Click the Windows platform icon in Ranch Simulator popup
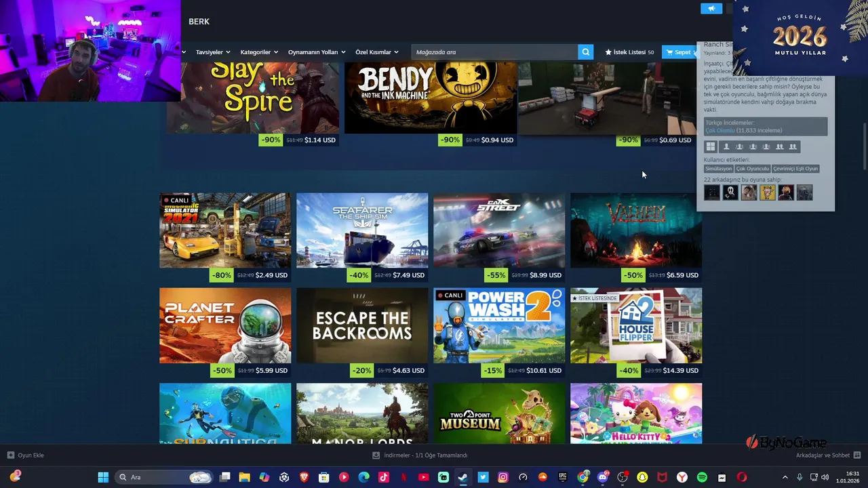This screenshot has height=488, width=868. click(x=711, y=146)
